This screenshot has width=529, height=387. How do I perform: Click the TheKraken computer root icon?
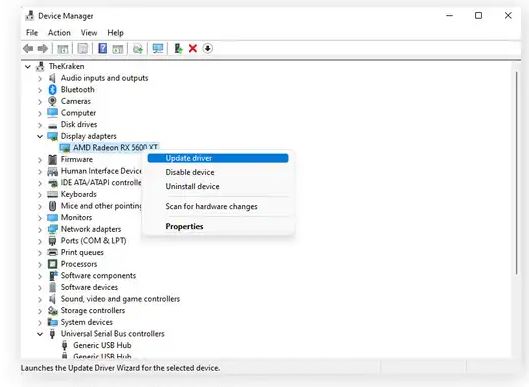click(40, 66)
